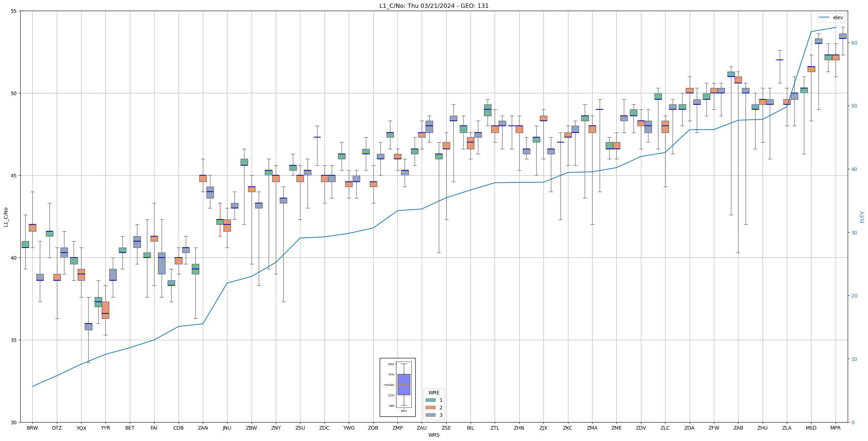Click the blue-gray WRE 3 legend swatch

(430, 415)
